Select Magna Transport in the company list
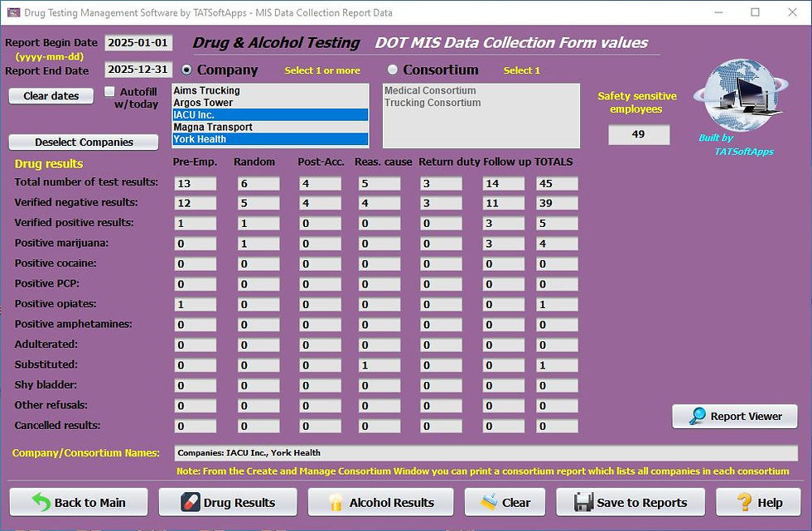 pyautogui.click(x=214, y=126)
